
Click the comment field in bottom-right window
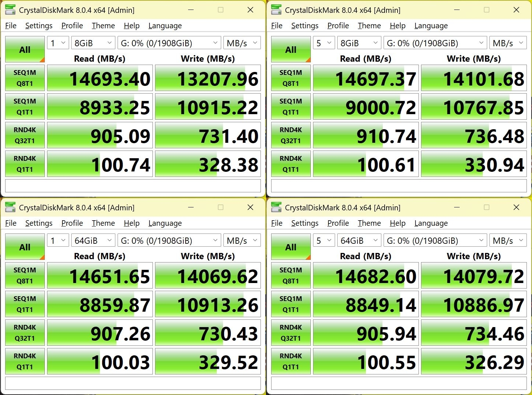click(399, 383)
